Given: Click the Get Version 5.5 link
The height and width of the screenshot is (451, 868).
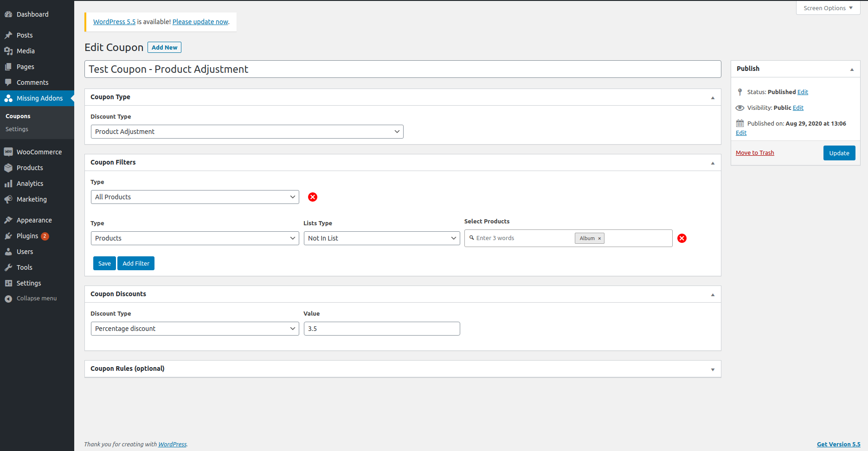Looking at the screenshot, I should tap(839, 444).
